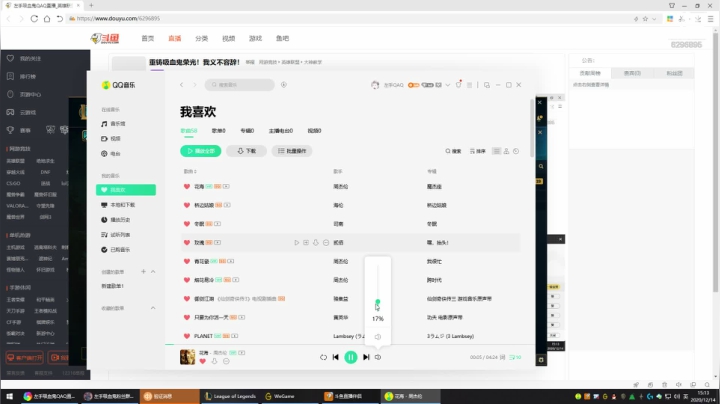
Task: Search within the favorites song list
Action: coord(453,151)
